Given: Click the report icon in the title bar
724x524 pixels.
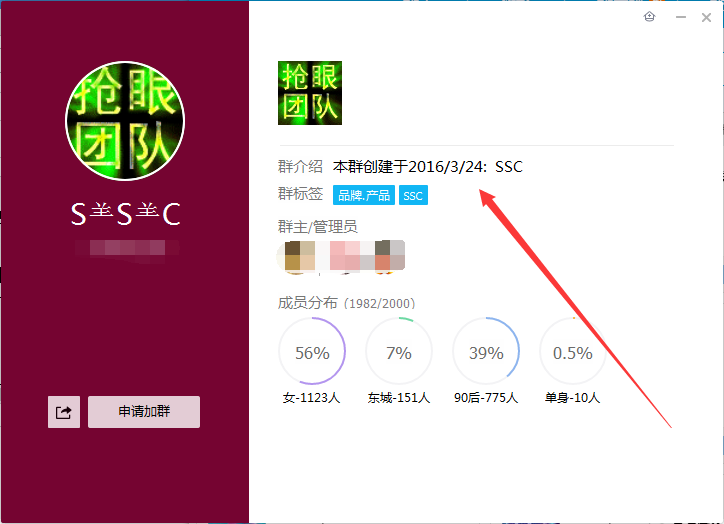Looking at the screenshot, I should point(649,17).
